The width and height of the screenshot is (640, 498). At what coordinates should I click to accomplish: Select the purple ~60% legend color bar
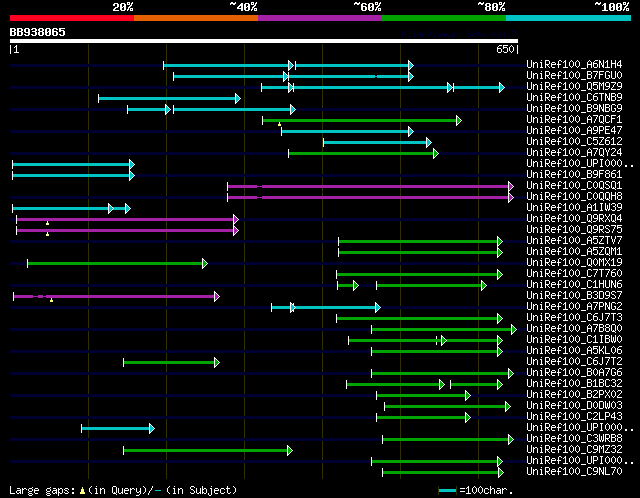[x=320, y=18]
